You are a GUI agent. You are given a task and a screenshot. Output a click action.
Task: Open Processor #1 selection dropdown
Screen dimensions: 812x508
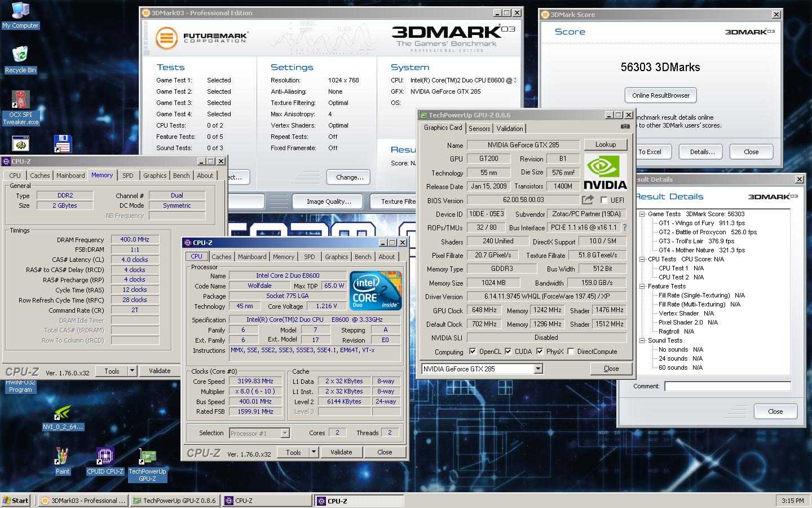[x=285, y=433]
